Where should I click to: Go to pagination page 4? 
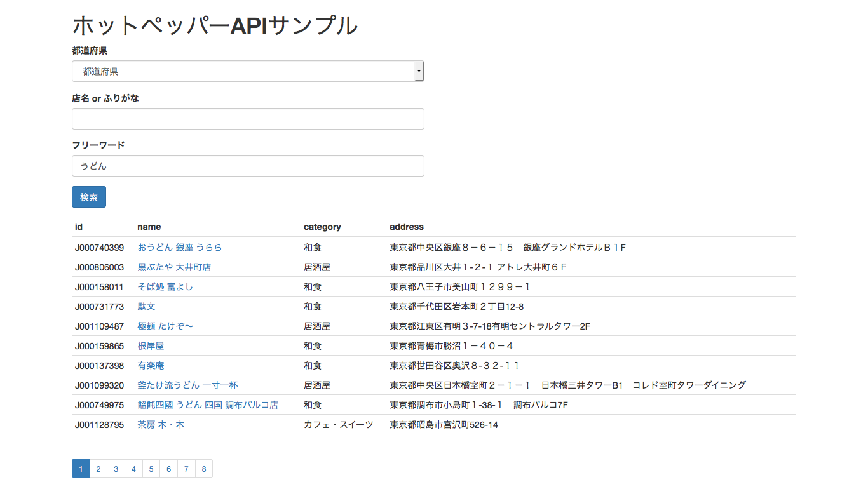pyautogui.click(x=133, y=469)
